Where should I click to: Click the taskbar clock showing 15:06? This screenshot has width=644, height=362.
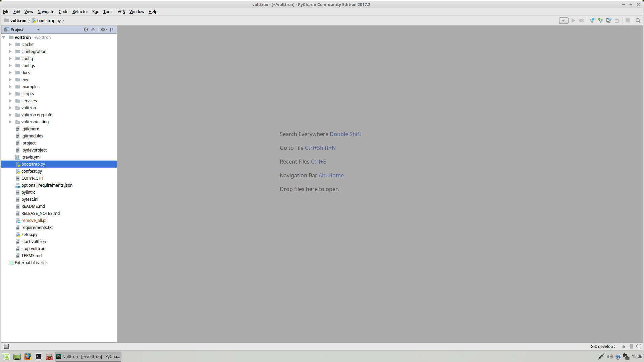637,357
